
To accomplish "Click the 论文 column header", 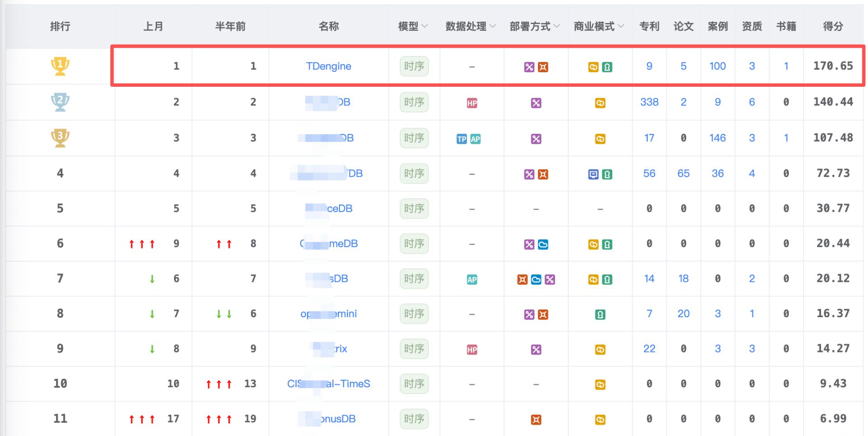I will point(684,26).
